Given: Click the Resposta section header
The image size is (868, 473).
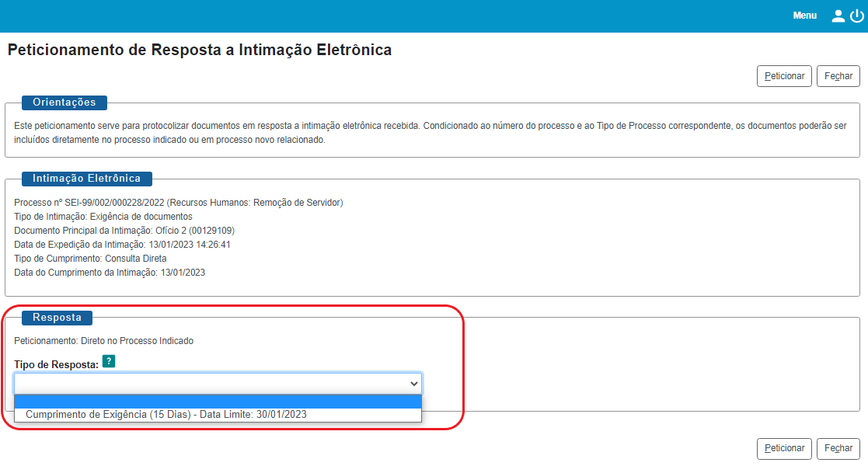Looking at the screenshot, I should pyautogui.click(x=57, y=317).
